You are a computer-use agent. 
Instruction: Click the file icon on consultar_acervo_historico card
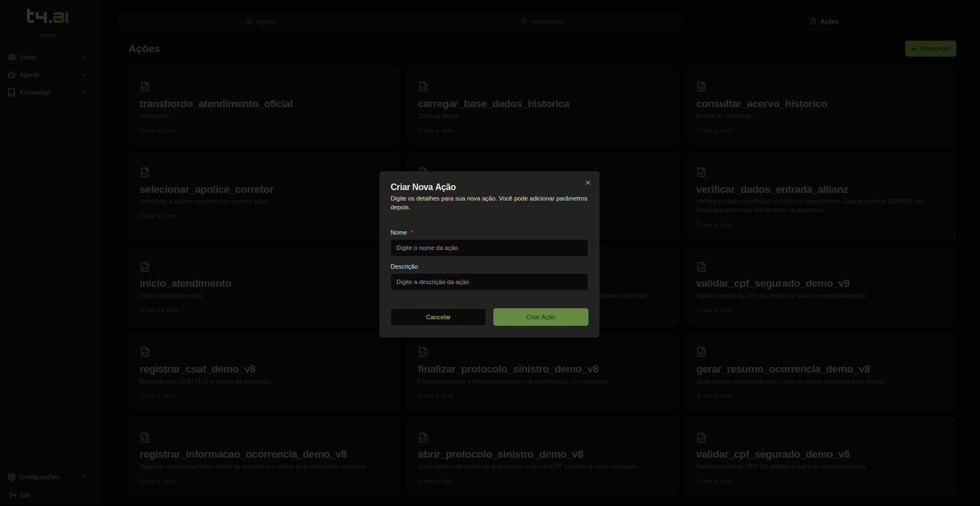702,87
